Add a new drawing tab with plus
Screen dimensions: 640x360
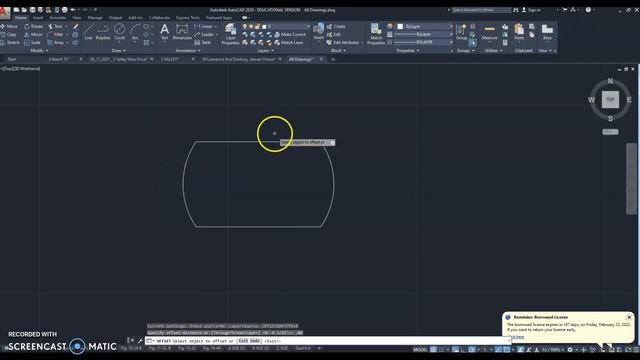click(x=333, y=60)
